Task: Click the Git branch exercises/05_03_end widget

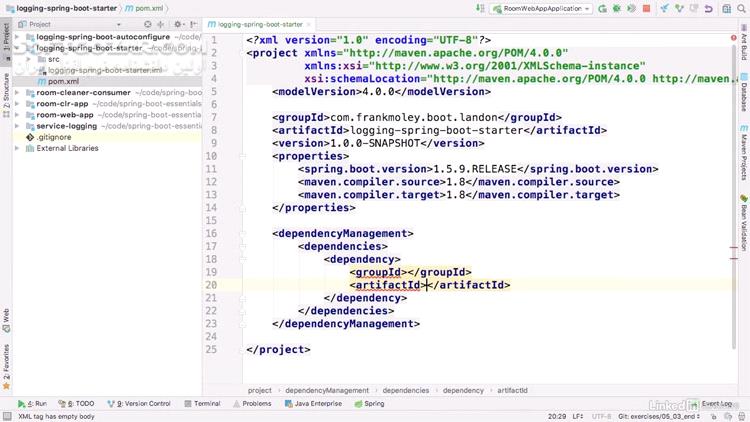Action: (659, 417)
